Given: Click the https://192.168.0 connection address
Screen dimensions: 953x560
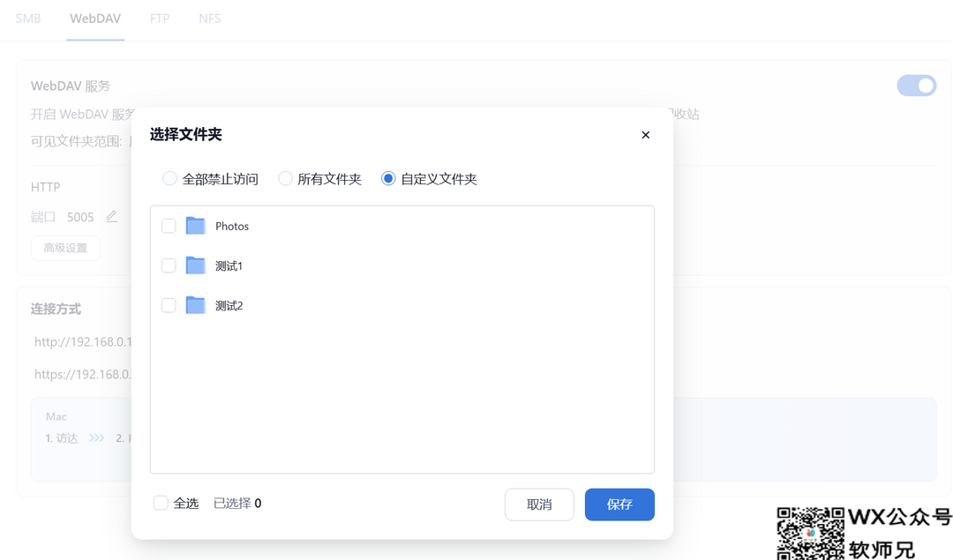Looking at the screenshot, I should (x=83, y=374).
